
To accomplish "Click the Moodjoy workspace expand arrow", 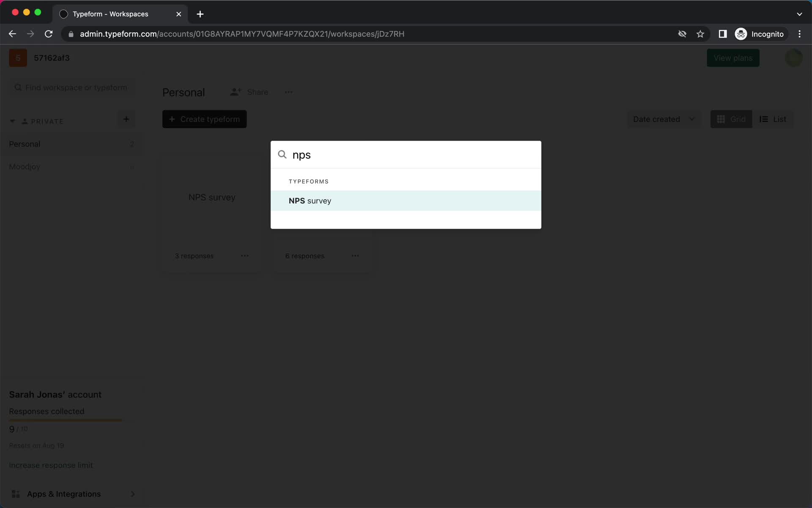I will pos(131,166).
